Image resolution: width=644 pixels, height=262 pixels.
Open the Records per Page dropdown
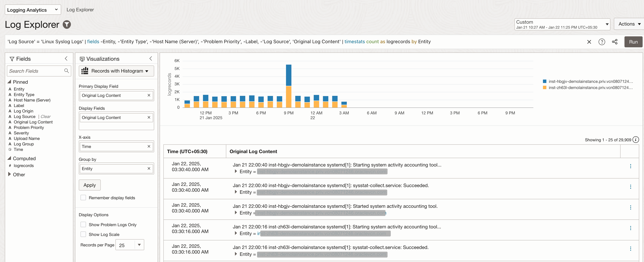(139, 245)
